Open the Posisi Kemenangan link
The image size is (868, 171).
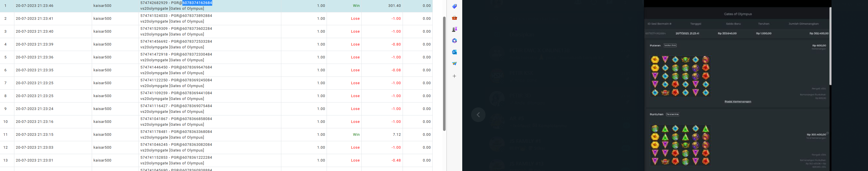738,101
